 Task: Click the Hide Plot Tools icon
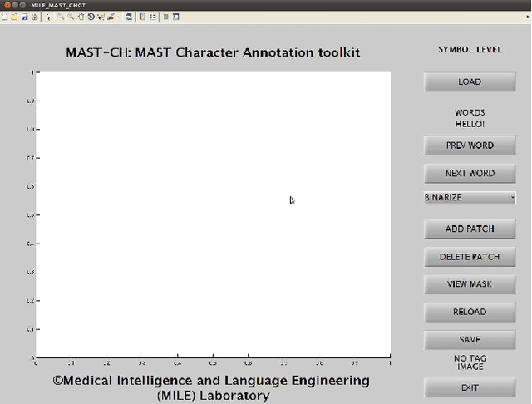166,17
